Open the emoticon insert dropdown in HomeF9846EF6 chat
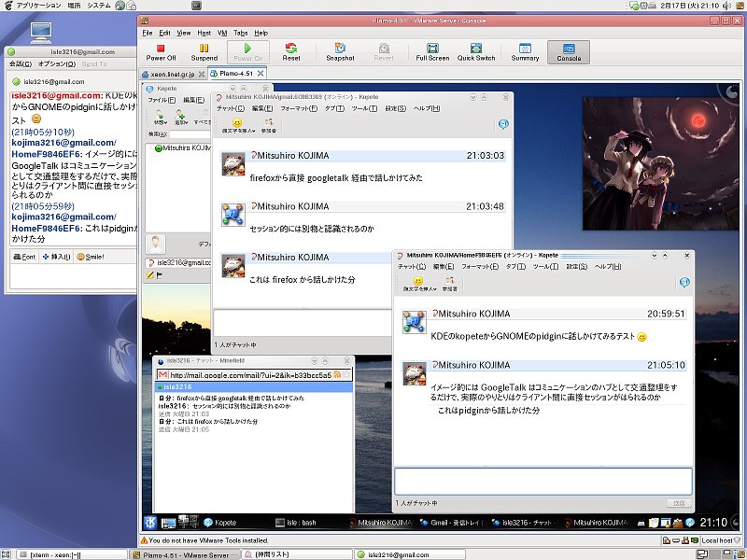The image size is (747, 560). tap(419, 285)
